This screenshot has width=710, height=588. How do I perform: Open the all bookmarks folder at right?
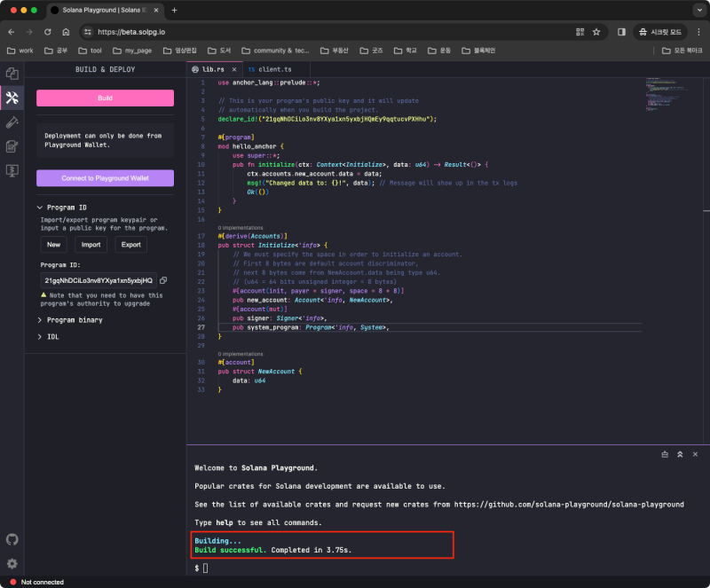[682, 51]
